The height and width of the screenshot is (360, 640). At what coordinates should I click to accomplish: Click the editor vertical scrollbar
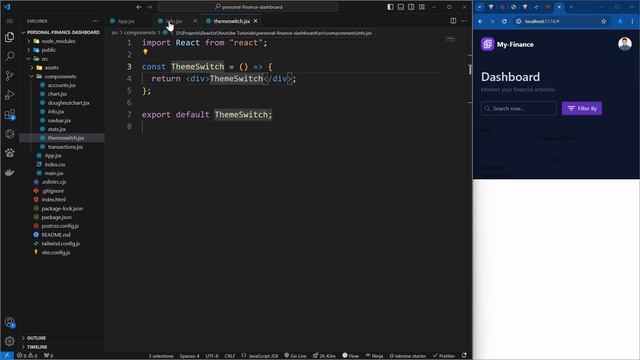470,70
